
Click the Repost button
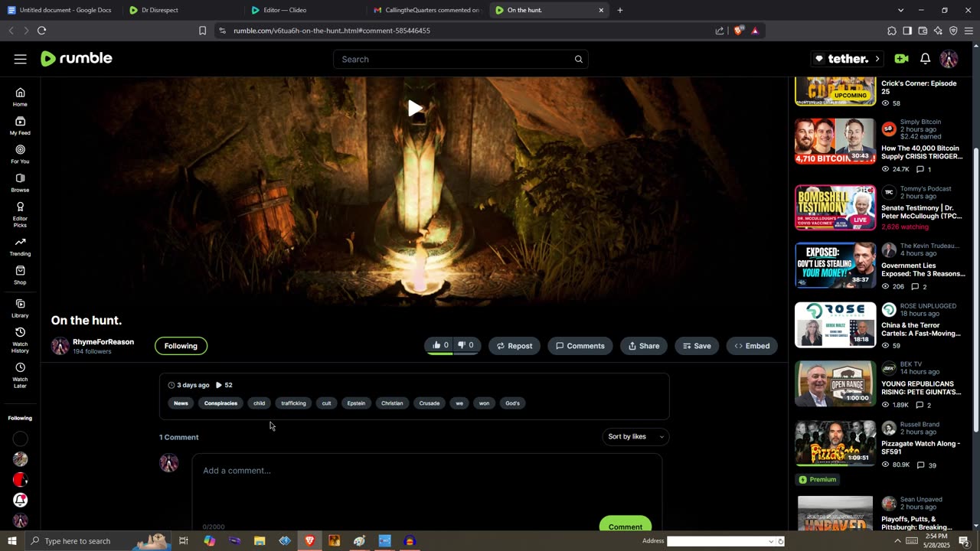point(514,346)
